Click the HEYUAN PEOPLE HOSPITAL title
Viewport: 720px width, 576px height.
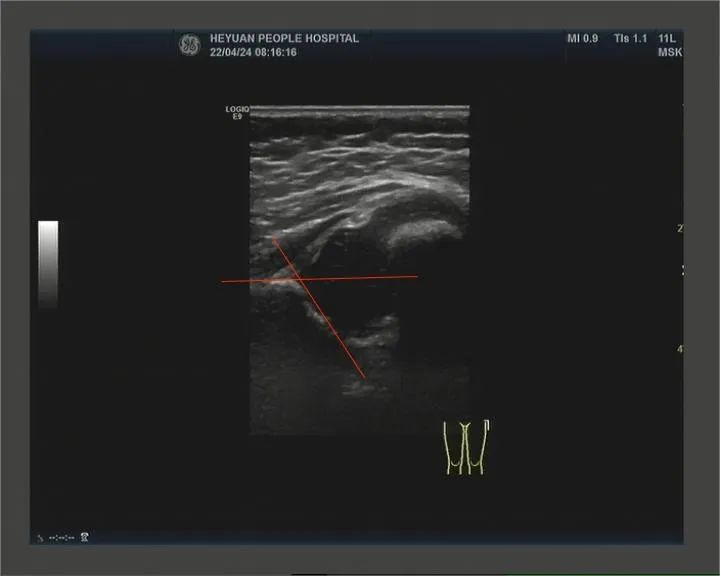point(284,39)
